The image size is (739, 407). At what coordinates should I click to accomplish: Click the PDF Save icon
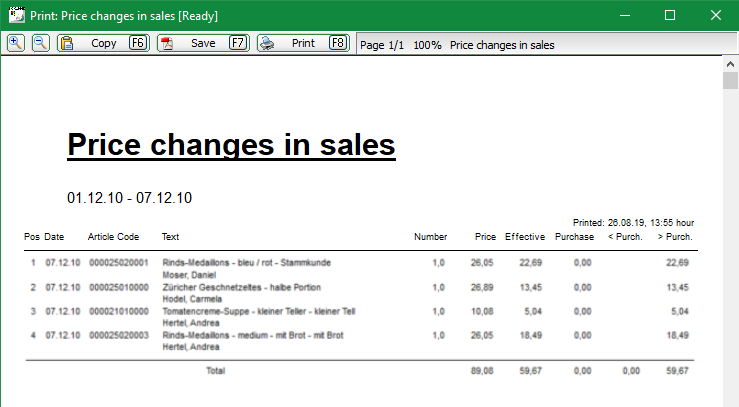pos(167,43)
